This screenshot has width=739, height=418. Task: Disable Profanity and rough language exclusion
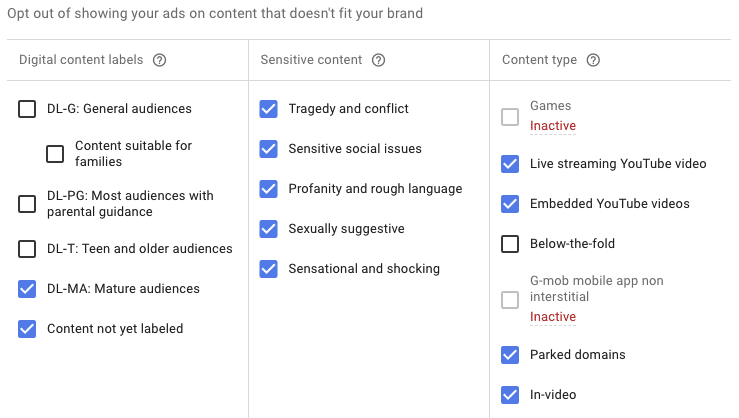[x=269, y=189]
